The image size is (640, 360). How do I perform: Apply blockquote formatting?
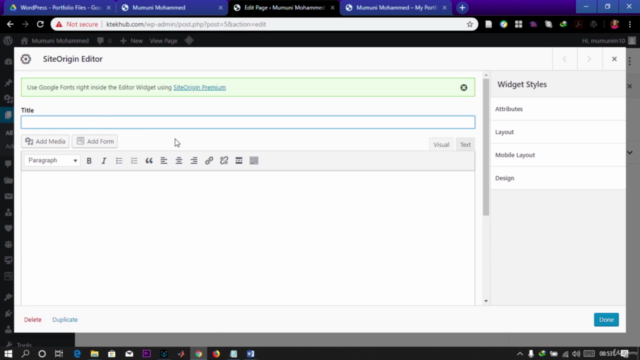[149, 161]
